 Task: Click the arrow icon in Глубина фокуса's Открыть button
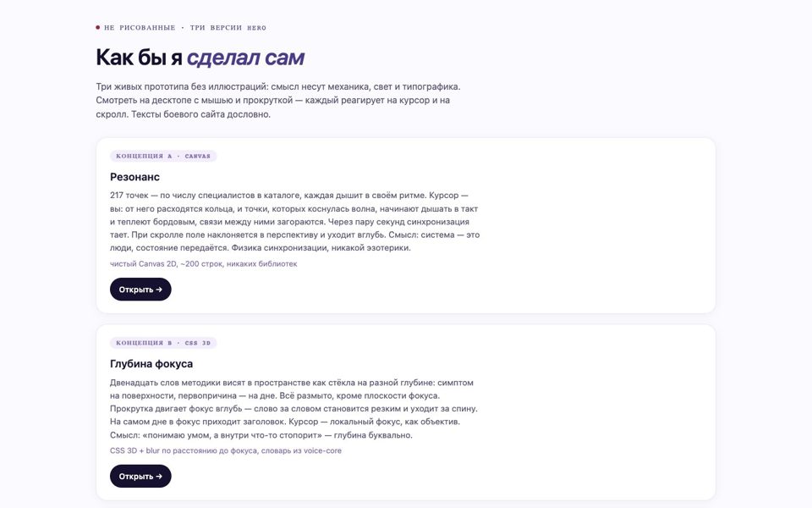(x=159, y=477)
